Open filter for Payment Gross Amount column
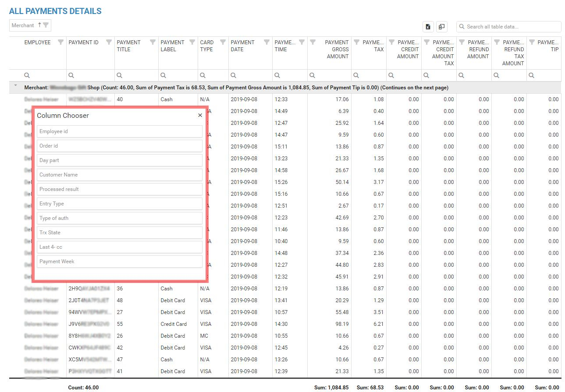The width and height of the screenshot is (565, 392). (x=313, y=42)
